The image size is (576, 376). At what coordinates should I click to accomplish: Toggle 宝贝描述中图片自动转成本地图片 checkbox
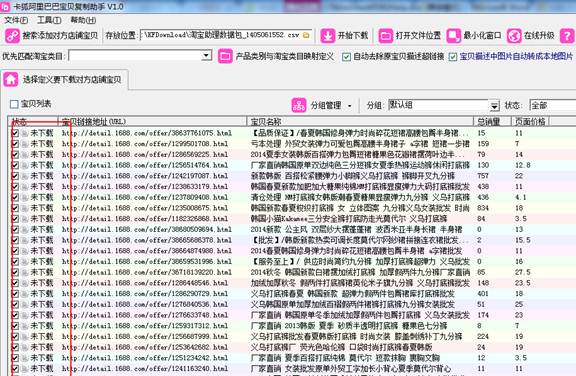[453, 57]
